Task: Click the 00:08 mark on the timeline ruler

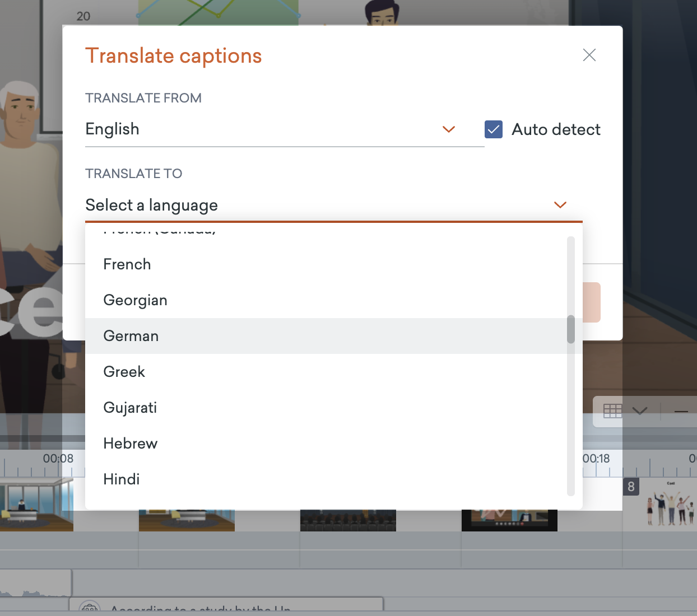Action: click(58, 458)
